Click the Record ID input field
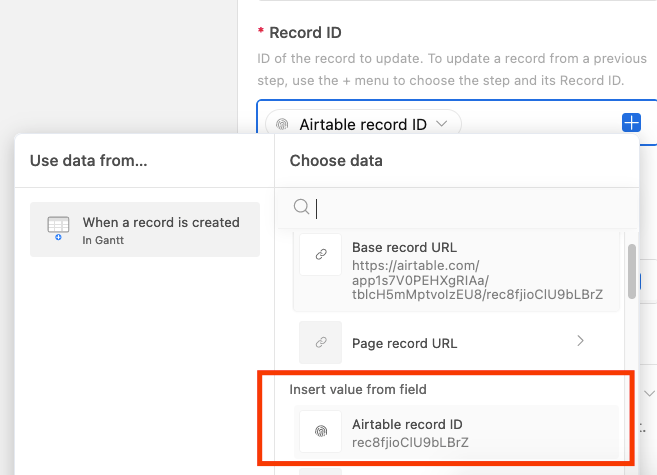Screen dimensions: 657x475 click(457, 123)
